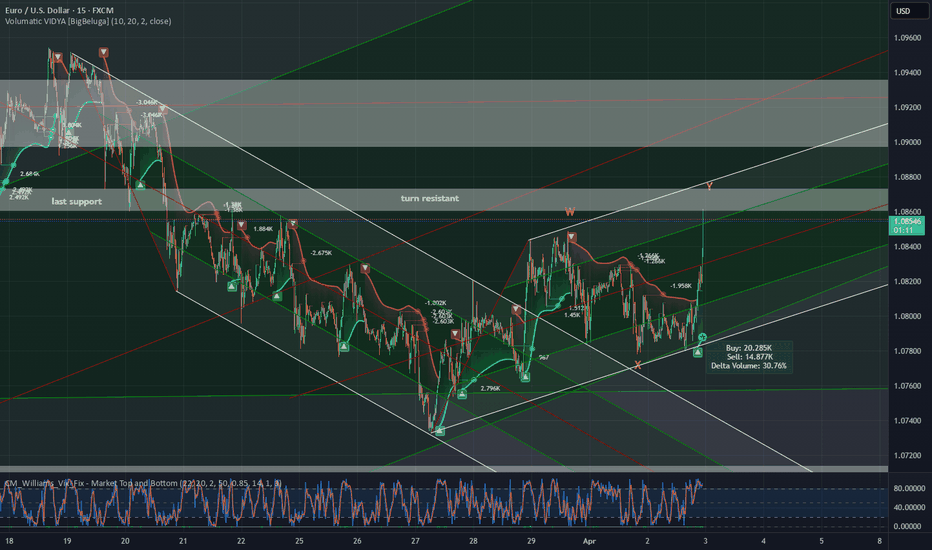This screenshot has width=932, height=550.
Task: Click the current price label 1.08546
Action: pos(907,225)
